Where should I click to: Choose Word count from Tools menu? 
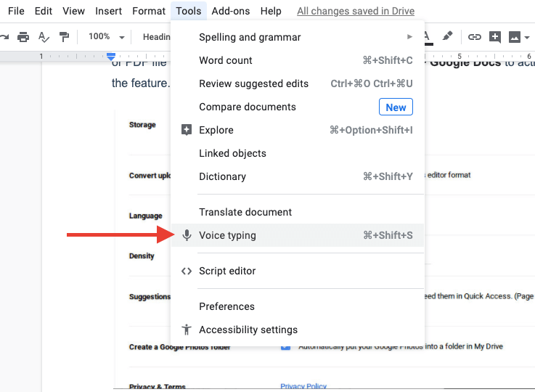point(226,60)
